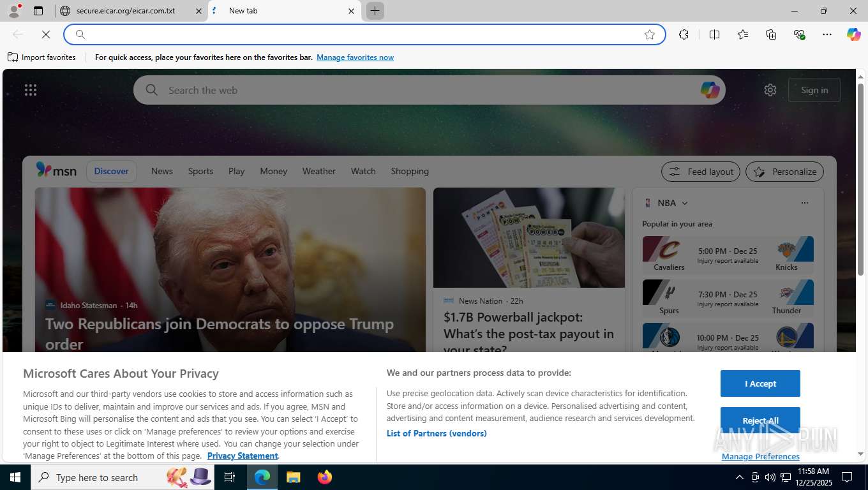Screen dimensions: 868x490
Task: Click the msn logo
Action: 56,170
